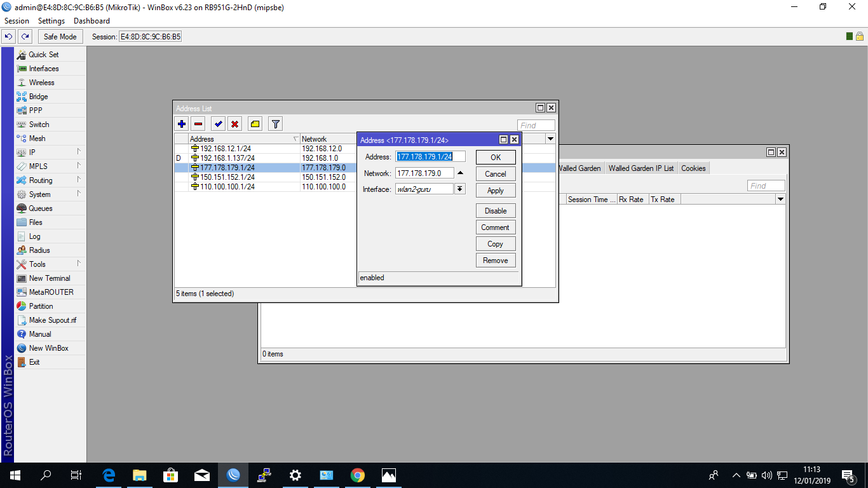Open Address List columns dropdown arrow
The width and height of the screenshot is (868, 488).
click(550, 139)
